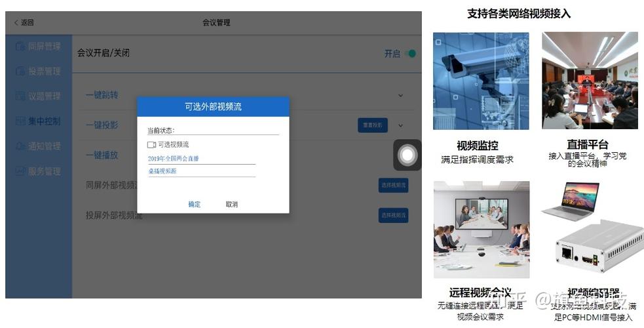Click the video camera icon beside 可选视频流
Screen dimensions: 644x328
click(151, 145)
